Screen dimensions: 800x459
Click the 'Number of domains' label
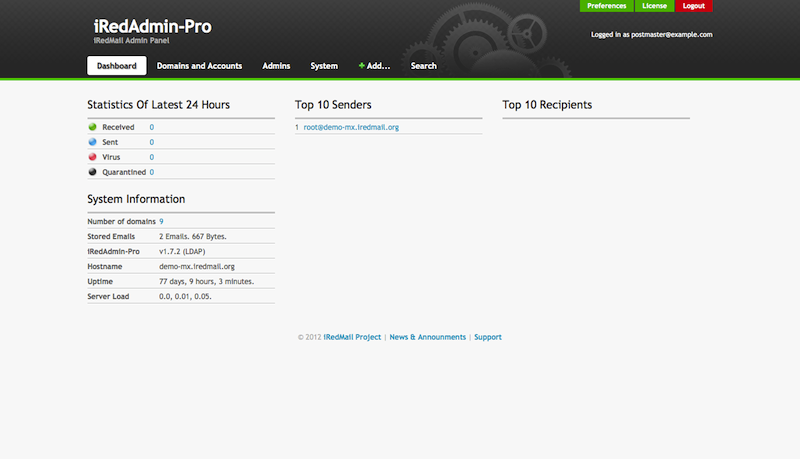(121, 221)
